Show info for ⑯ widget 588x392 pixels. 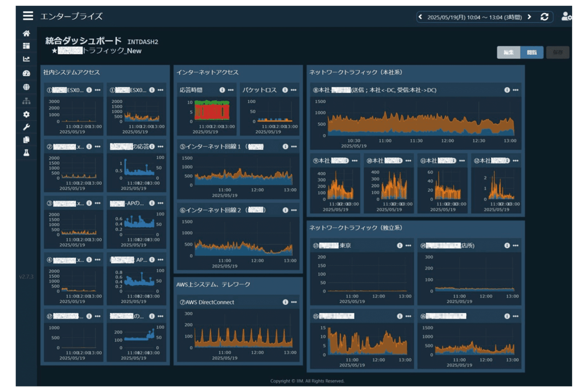(x=507, y=316)
